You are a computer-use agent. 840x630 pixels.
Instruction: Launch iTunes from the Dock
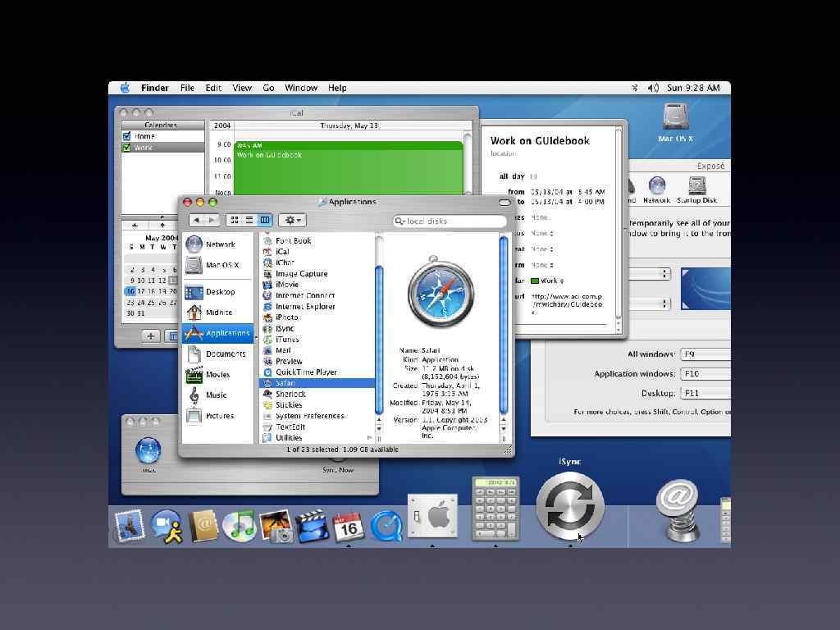click(x=240, y=526)
